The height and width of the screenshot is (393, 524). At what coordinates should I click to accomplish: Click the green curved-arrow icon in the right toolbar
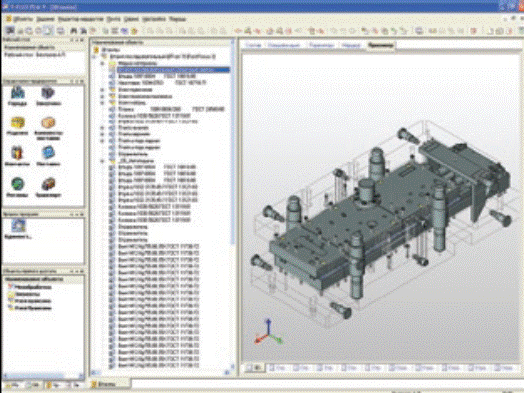[x=395, y=31]
